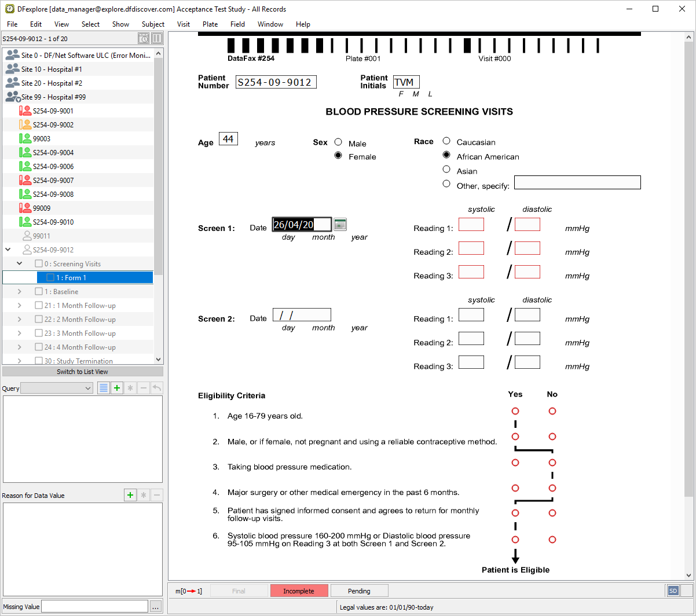
Task: Click the clock history icon above the site list
Action: click(144, 39)
